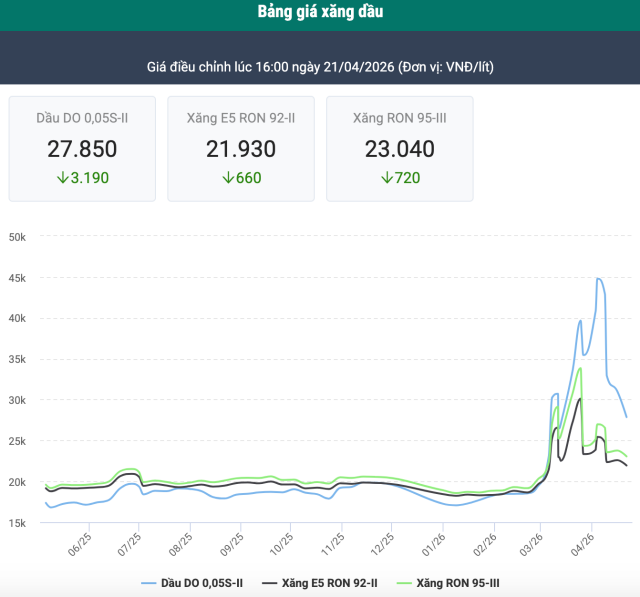This screenshot has width=640, height=597.
Task: Click the Bảng giá xăng dầu header title
Action: pos(320,13)
